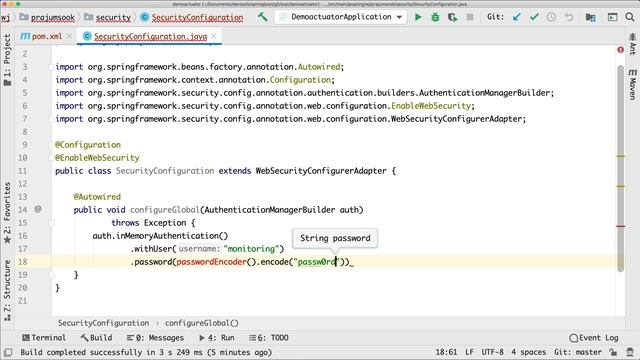Click the Build completed successfully status message
Image resolution: width=640 pixels, height=360 pixels.
tap(146, 352)
